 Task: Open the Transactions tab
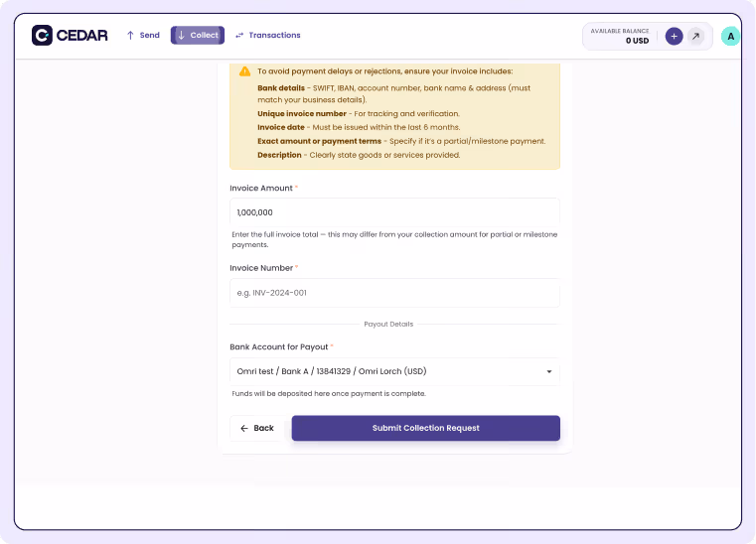pos(267,35)
